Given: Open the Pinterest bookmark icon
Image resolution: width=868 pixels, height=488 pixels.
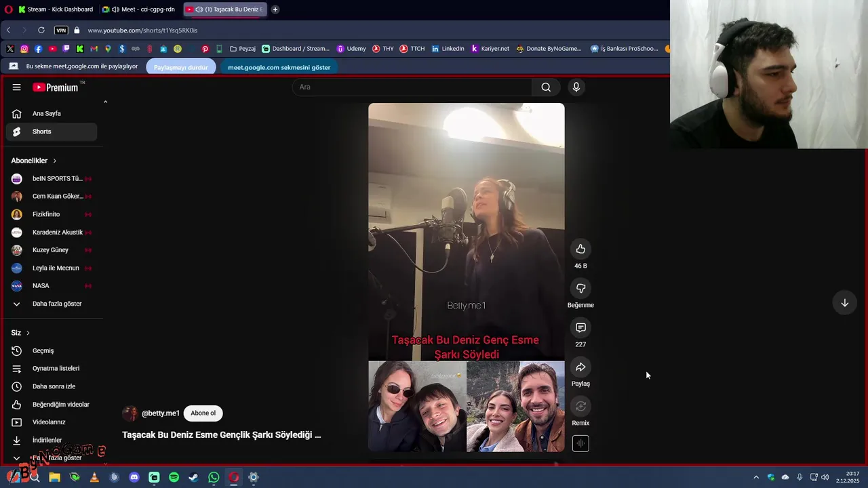Looking at the screenshot, I should click(x=205, y=49).
